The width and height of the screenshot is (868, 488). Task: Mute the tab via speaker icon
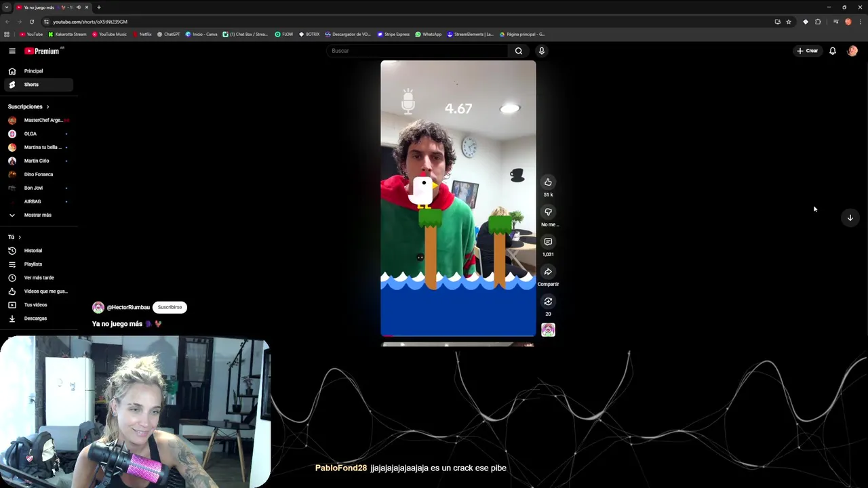pyautogui.click(x=79, y=7)
